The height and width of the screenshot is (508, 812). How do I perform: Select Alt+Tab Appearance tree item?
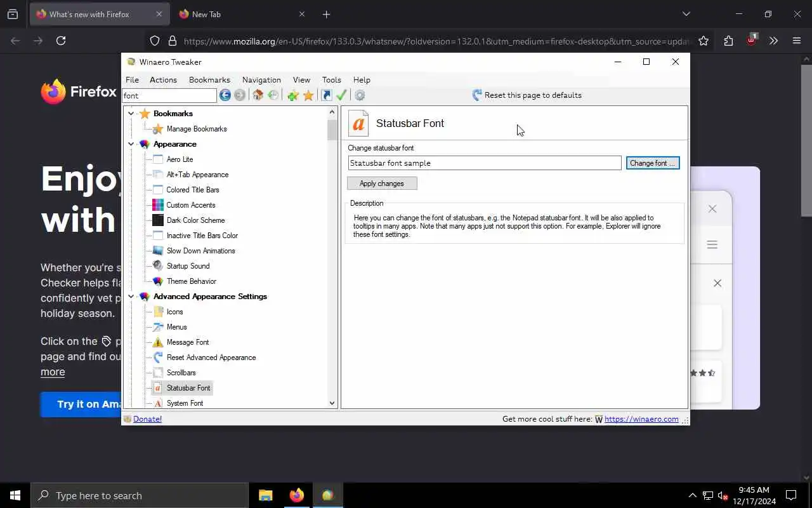pos(197,175)
